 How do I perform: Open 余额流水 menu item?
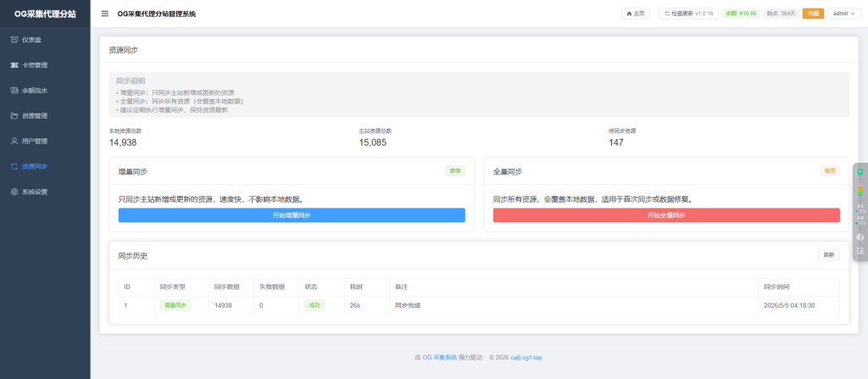coord(45,91)
